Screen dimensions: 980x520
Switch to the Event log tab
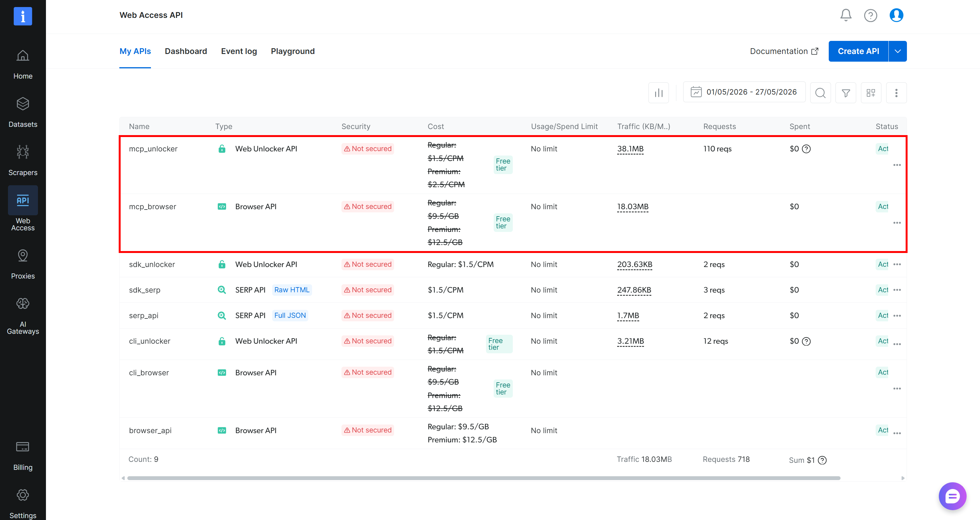tap(239, 51)
